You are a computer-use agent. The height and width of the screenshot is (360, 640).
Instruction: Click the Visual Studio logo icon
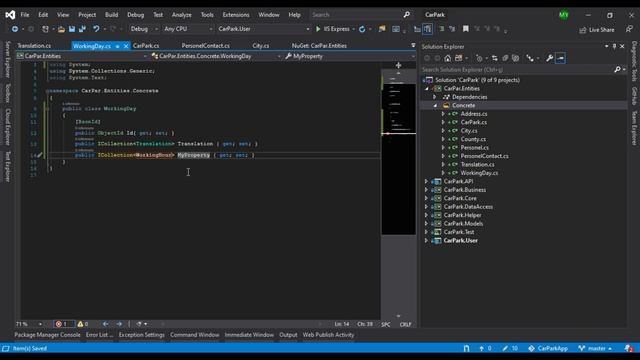point(10,15)
